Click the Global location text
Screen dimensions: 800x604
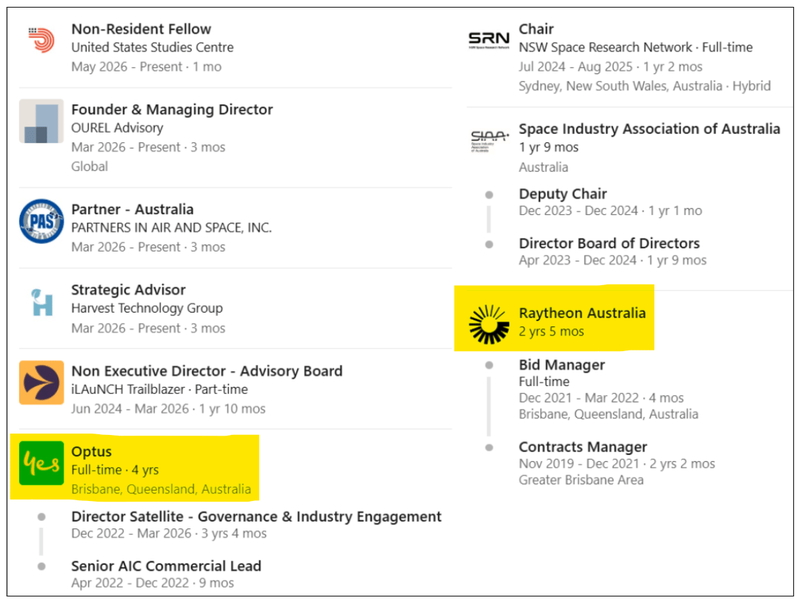point(90,166)
